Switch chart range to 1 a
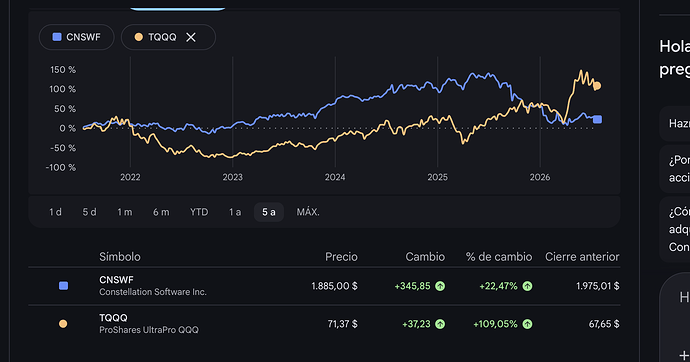The width and height of the screenshot is (690, 362). (235, 212)
